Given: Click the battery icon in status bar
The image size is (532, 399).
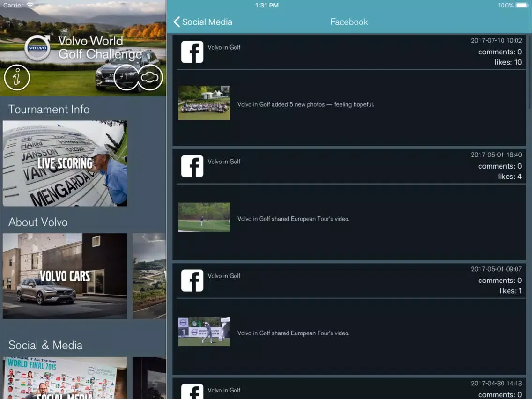Looking at the screenshot, I should pyautogui.click(x=522, y=6).
